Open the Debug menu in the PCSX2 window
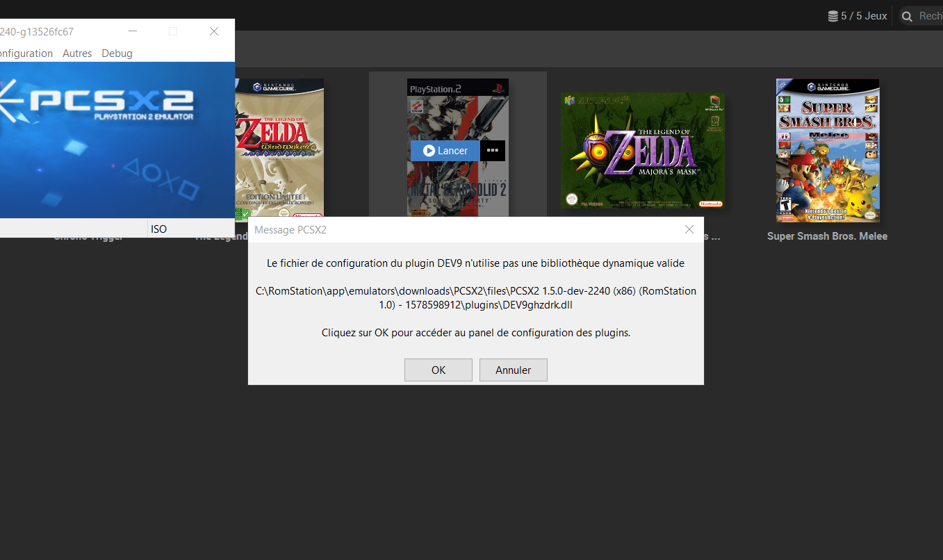The image size is (943, 560). pos(117,53)
